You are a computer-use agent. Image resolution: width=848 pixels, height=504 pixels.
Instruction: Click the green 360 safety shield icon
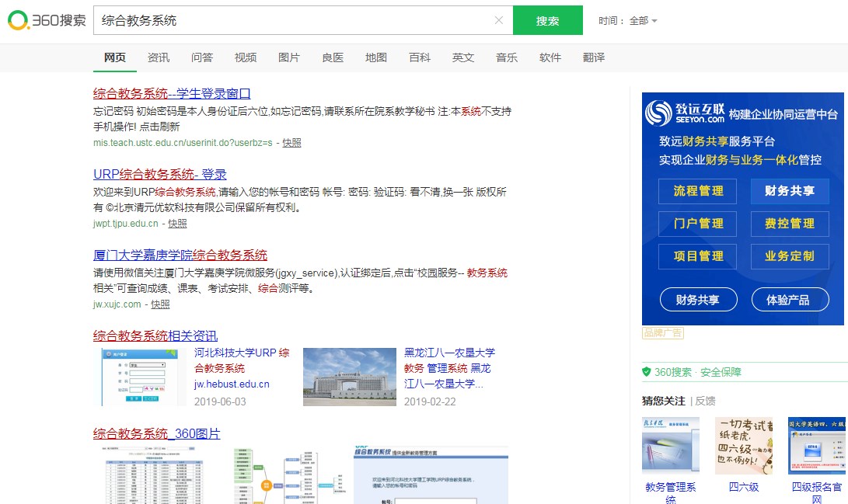pyautogui.click(x=646, y=372)
